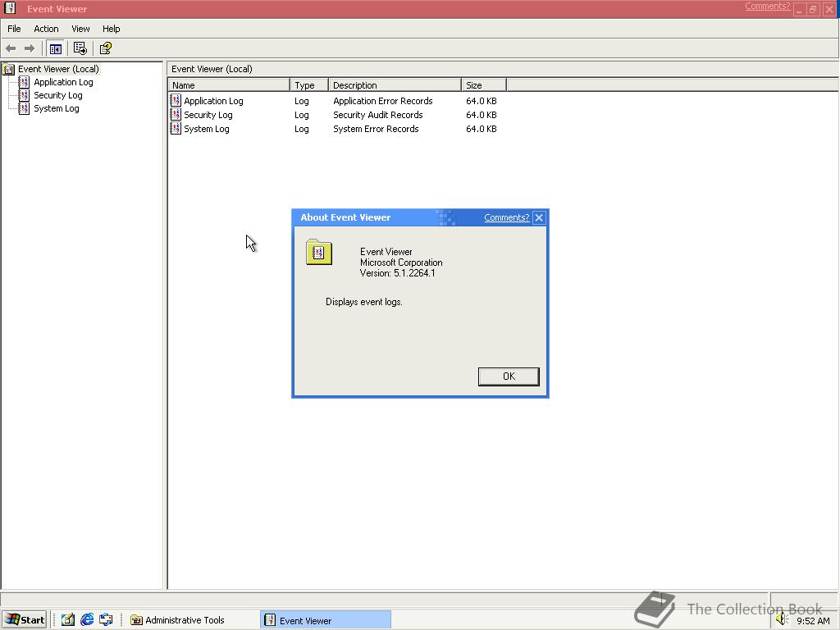840x630 pixels.
Task: Sort by the Type column header
Action: coord(309,85)
